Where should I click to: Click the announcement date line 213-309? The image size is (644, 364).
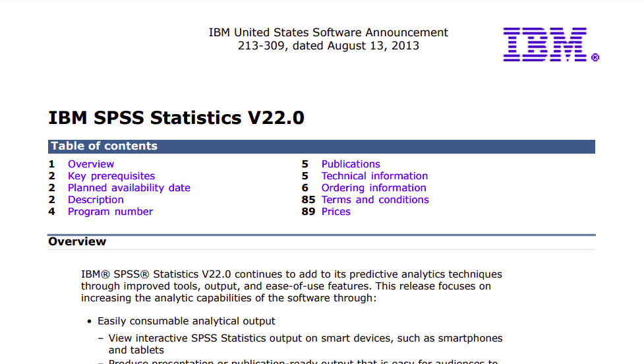tap(328, 45)
